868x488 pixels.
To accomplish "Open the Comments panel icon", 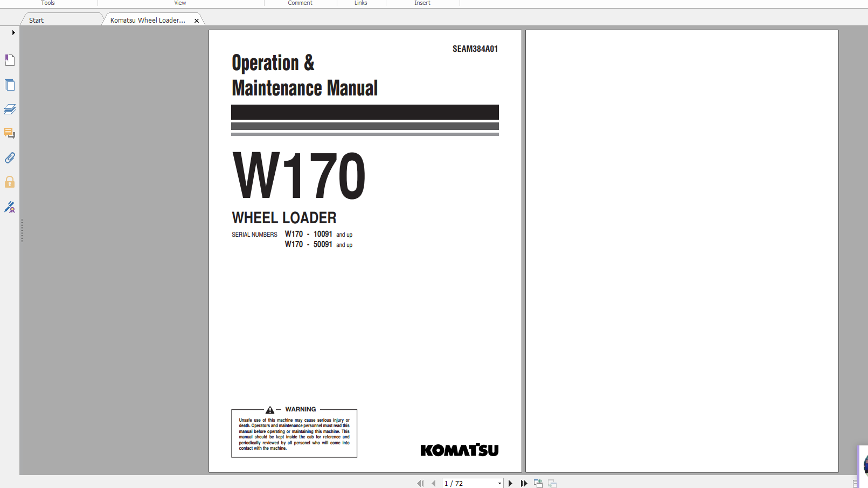I will (x=10, y=133).
